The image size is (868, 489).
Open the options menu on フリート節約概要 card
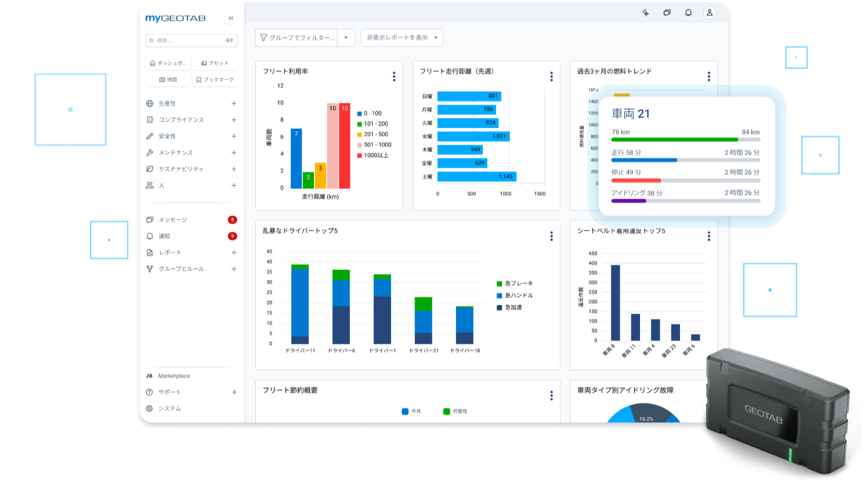[551, 395]
